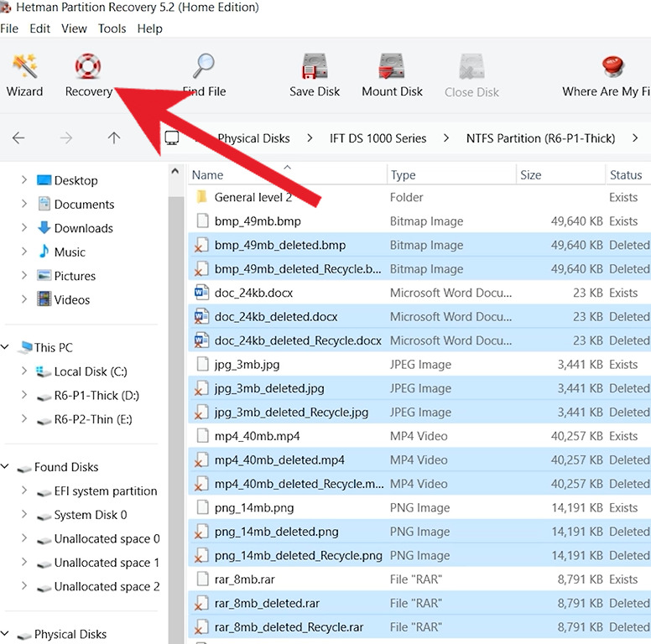Viewport: 651px width, 644px height.
Task: Go back with left arrow
Action: coord(18,138)
